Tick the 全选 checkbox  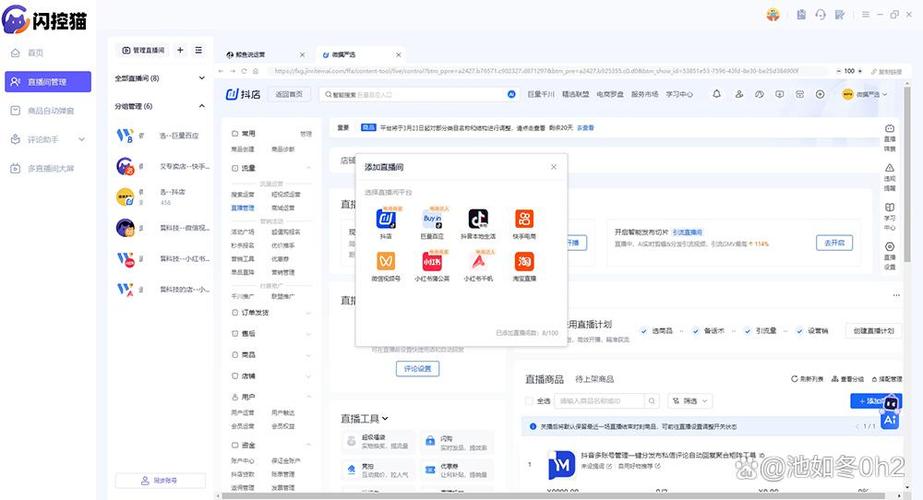529,401
